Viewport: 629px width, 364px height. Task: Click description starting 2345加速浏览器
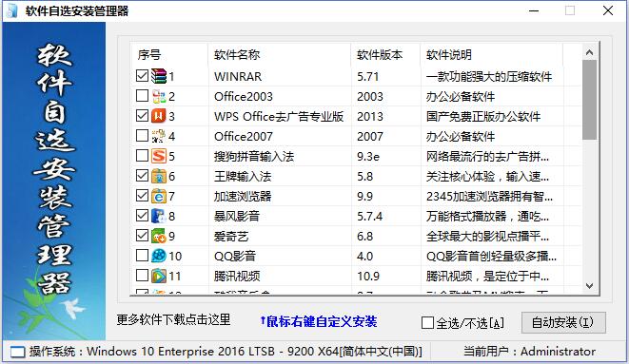click(x=489, y=196)
